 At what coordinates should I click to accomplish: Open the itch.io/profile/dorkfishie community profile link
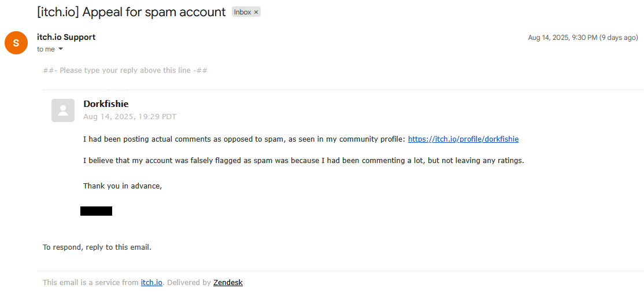pyautogui.click(x=463, y=139)
